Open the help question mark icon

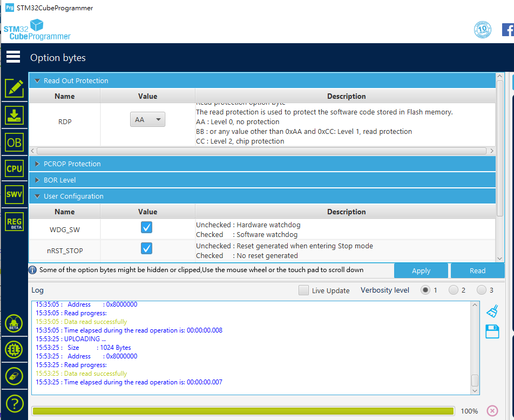click(x=15, y=404)
